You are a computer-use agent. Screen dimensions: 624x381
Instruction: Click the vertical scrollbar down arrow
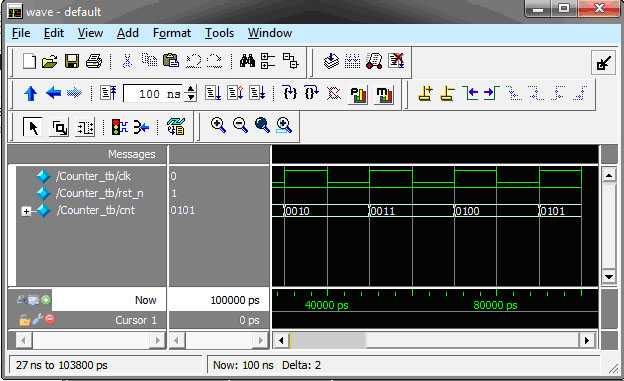point(609,276)
